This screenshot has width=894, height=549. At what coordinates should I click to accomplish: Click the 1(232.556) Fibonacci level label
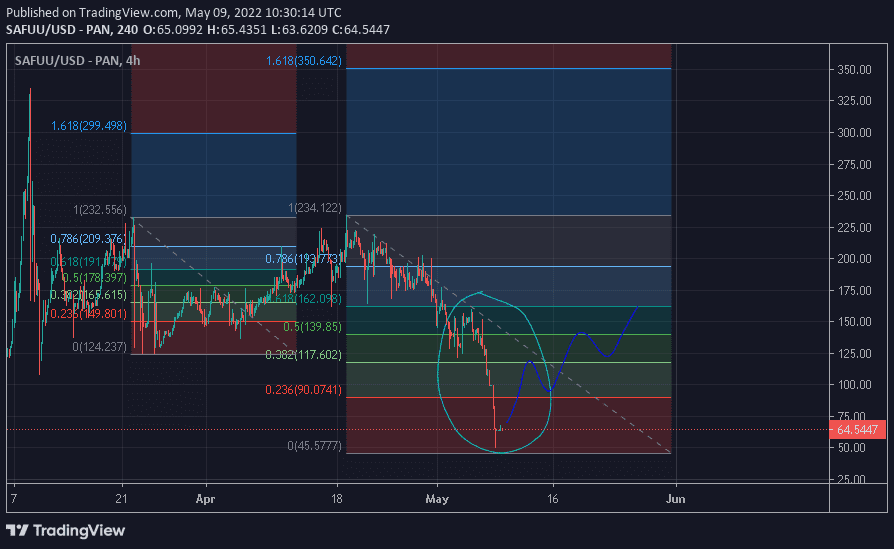click(x=100, y=210)
